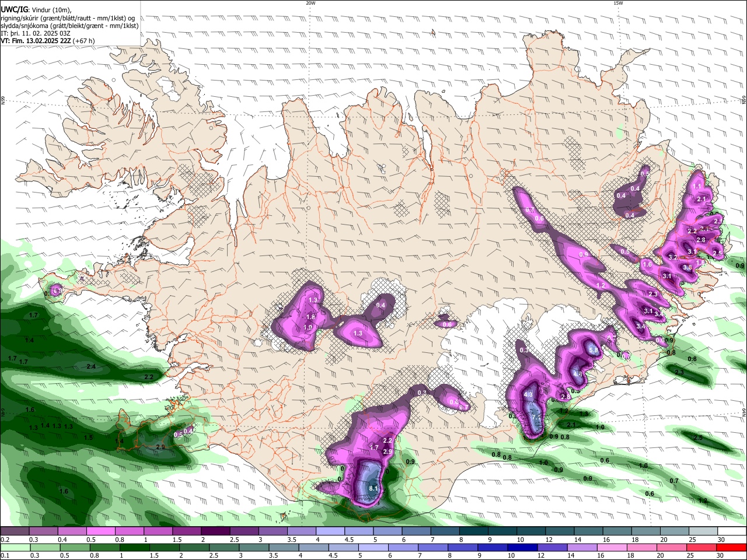Click the '5.8' snowfall value in the southeast
This screenshot has height=560, width=747.
click(x=594, y=351)
